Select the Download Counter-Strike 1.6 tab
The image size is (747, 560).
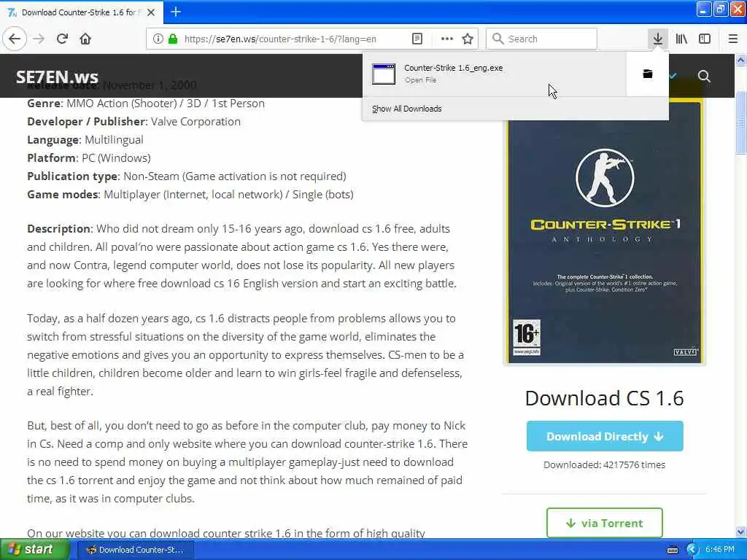[x=81, y=12]
